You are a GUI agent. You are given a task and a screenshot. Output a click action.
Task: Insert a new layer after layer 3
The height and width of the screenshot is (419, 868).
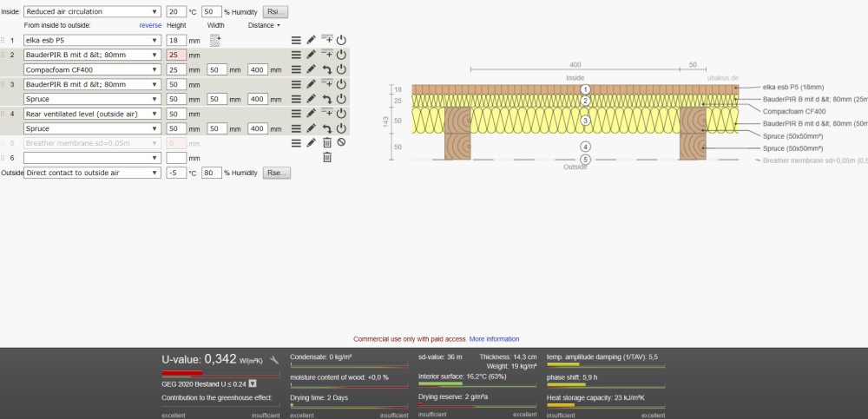click(x=327, y=83)
